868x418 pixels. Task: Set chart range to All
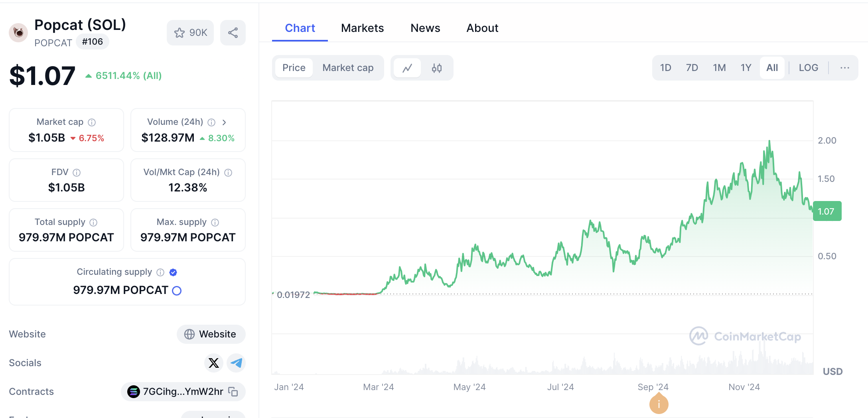(x=772, y=68)
